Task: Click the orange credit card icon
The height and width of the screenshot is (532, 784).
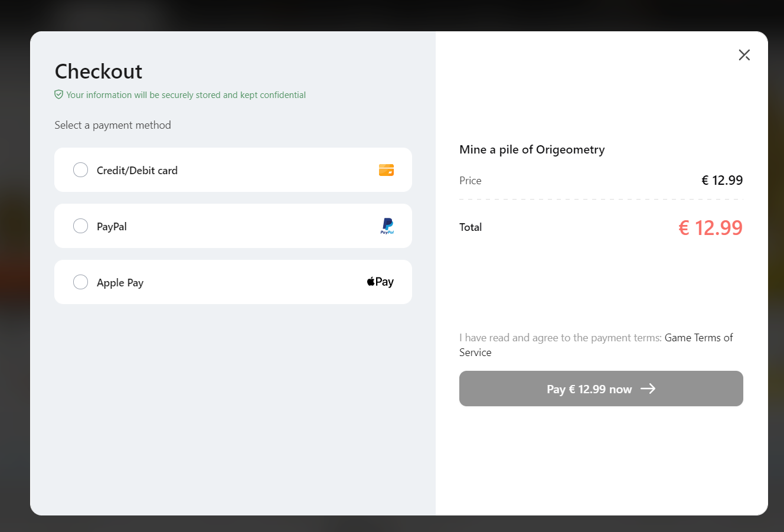Action: pos(386,170)
